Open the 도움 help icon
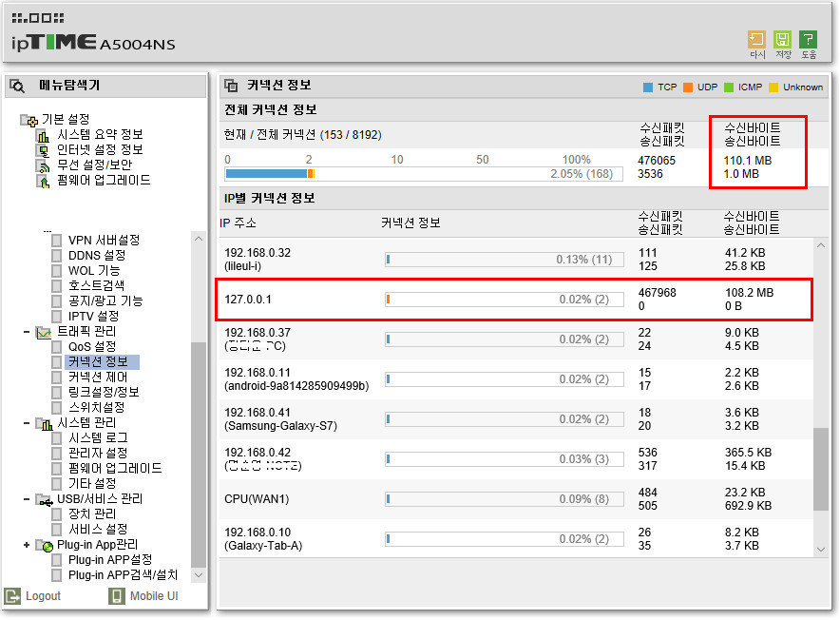This screenshot has width=840, height=620. (808, 40)
